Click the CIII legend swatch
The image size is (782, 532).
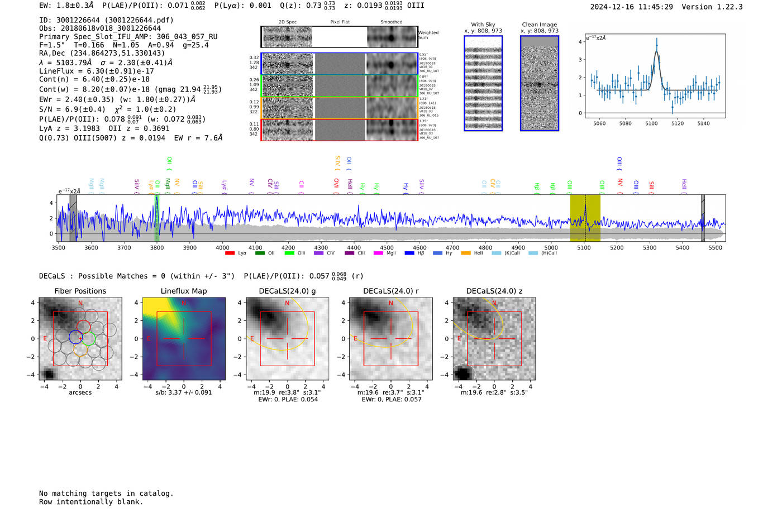tap(350, 253)
